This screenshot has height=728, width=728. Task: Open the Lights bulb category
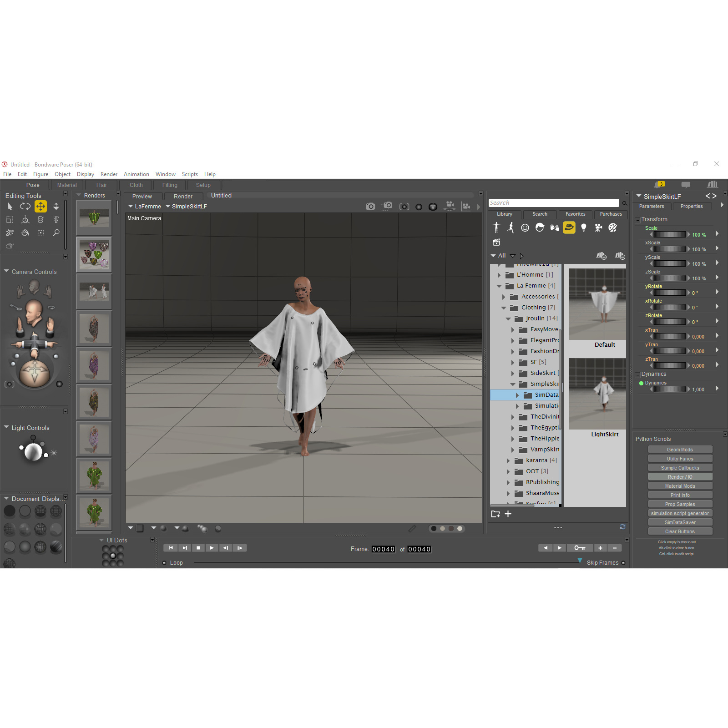point(584,227)
